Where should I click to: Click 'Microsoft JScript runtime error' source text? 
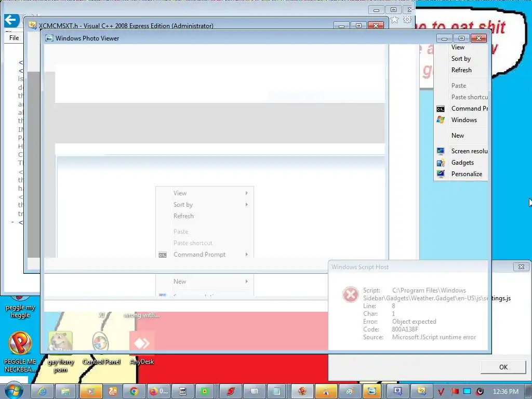click(x=434, y=337)
